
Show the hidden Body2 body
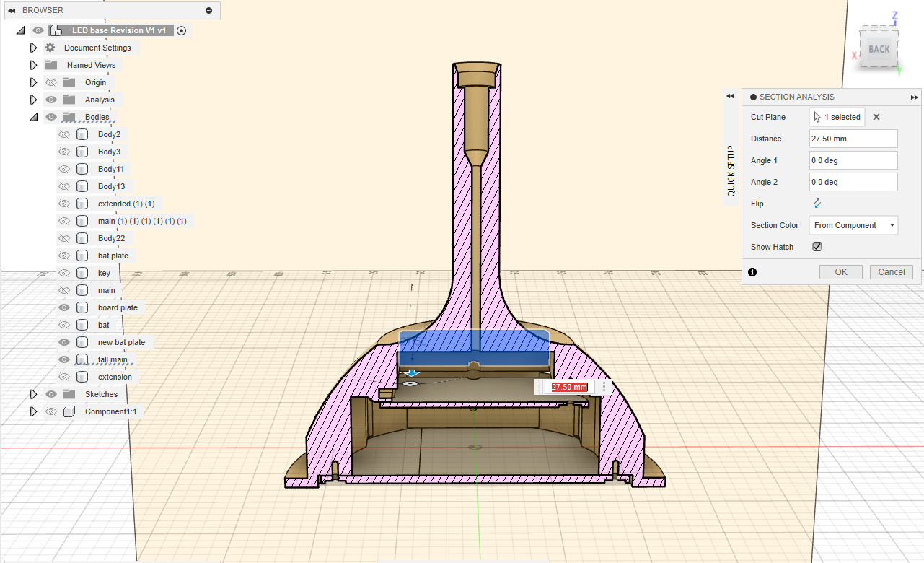point(64,134)
